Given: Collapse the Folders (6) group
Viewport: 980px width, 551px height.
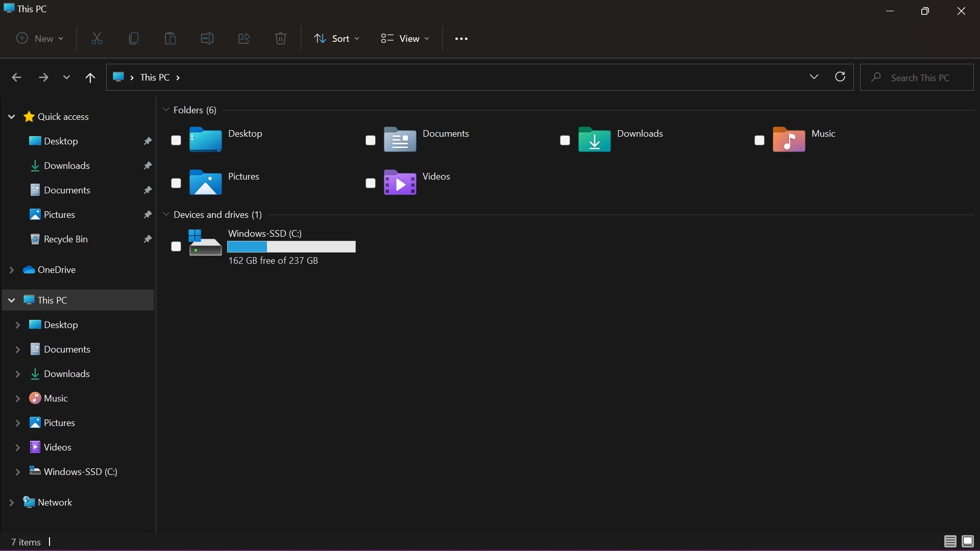Looking at the screenshot, I should click(166, 110).
